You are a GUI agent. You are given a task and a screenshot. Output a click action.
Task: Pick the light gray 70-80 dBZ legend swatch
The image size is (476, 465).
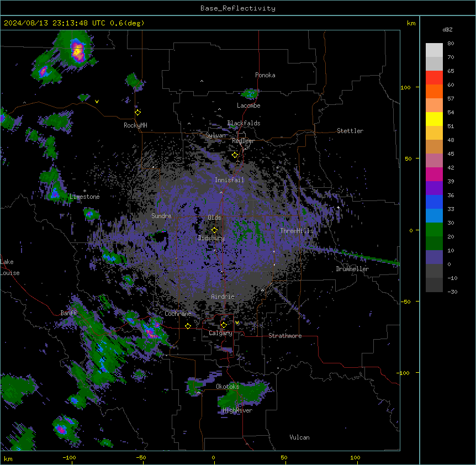click(434, 50)
